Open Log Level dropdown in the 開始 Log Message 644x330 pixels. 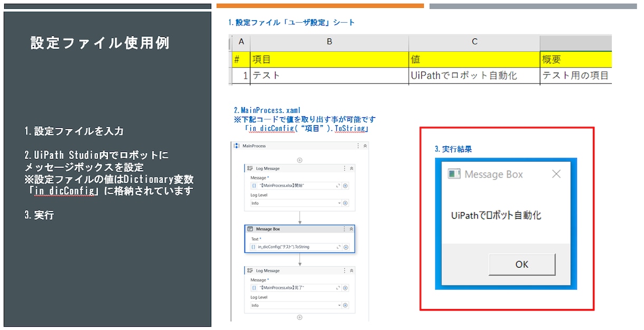[x=296, y=203]
